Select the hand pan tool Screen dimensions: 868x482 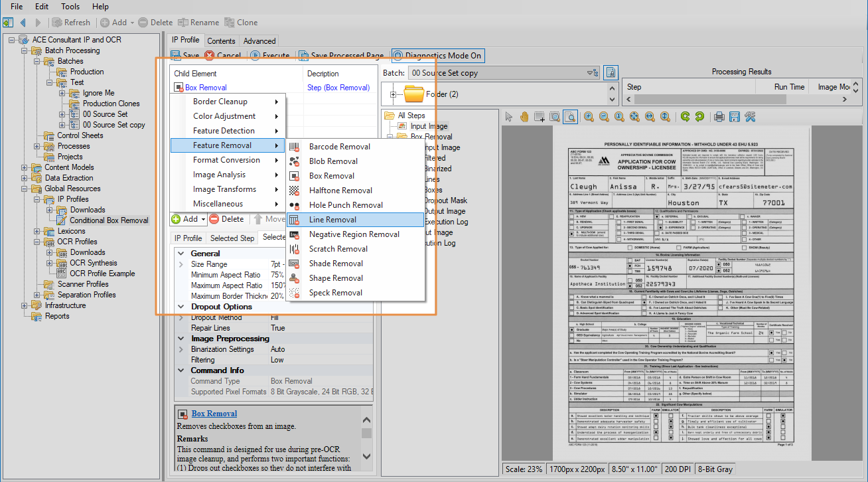pos(524,117)
